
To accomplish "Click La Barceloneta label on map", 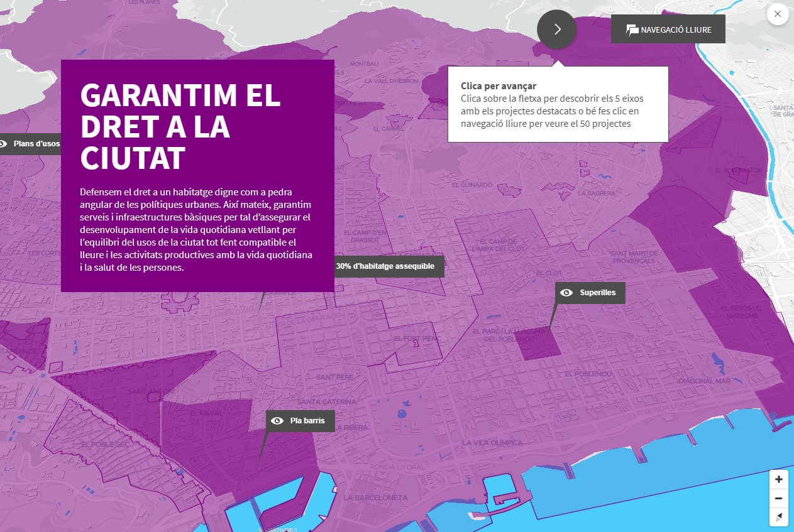I will (375, 497).
